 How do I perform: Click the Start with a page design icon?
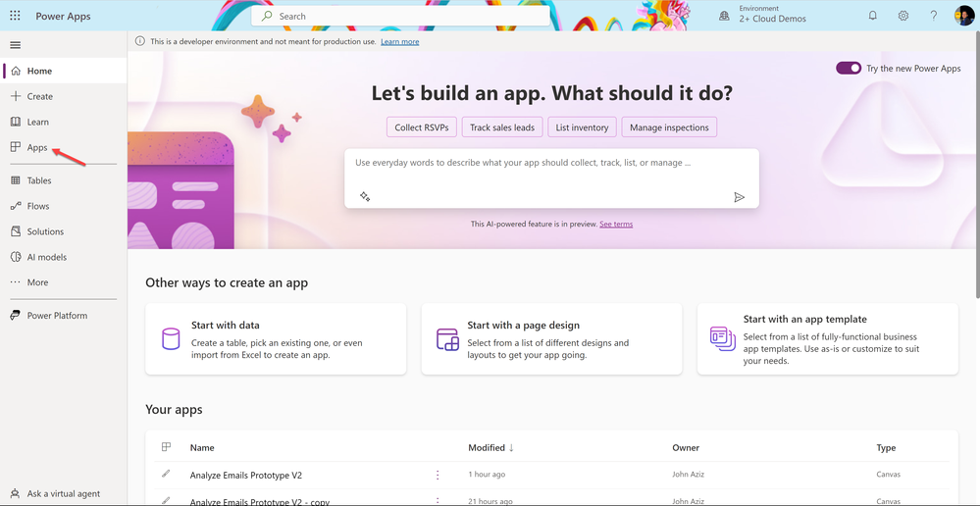pos(447,338)
